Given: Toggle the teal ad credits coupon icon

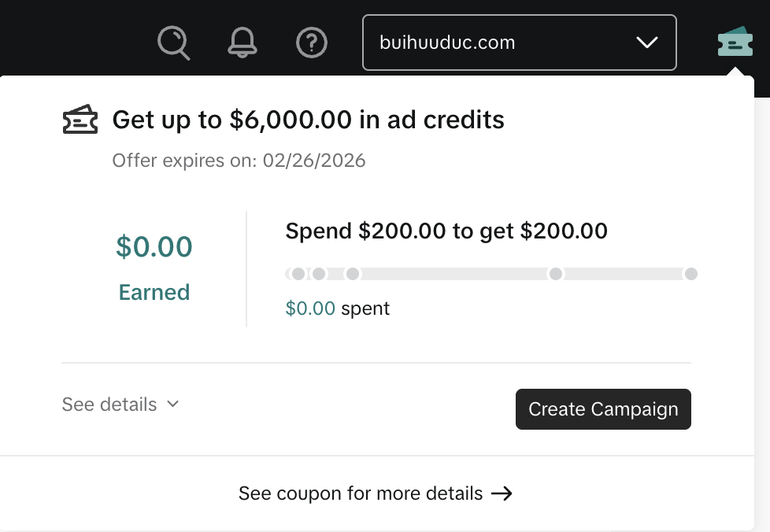Looking at the screenshot, I should coord(735,42).
